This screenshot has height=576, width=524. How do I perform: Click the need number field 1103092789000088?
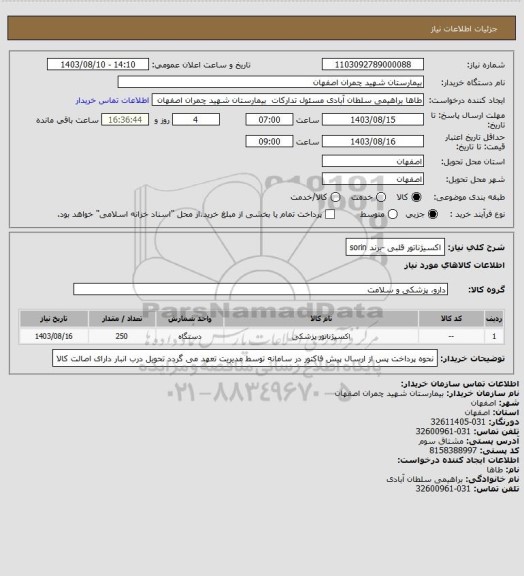pyautogui.click(x=373, y=64)
